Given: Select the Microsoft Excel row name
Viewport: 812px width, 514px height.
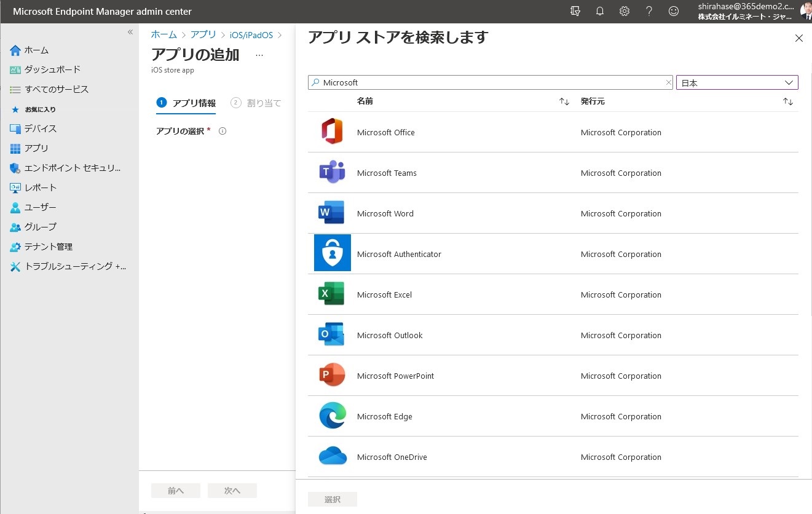Looking at the screenshot, I should [x=384, y=295].
